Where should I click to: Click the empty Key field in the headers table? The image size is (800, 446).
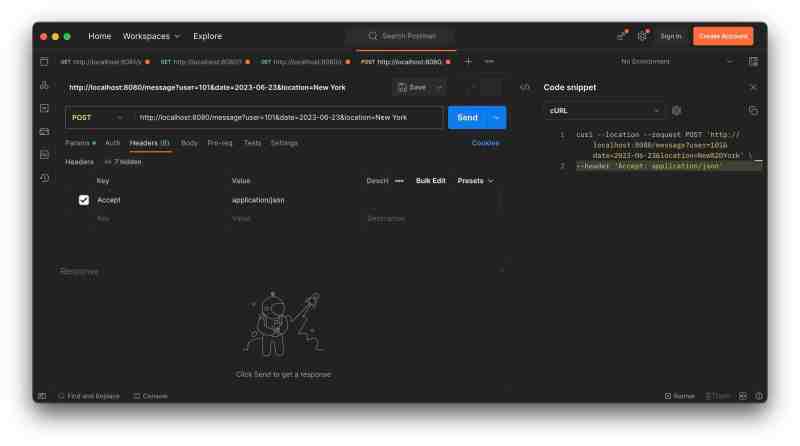[161, 218]
